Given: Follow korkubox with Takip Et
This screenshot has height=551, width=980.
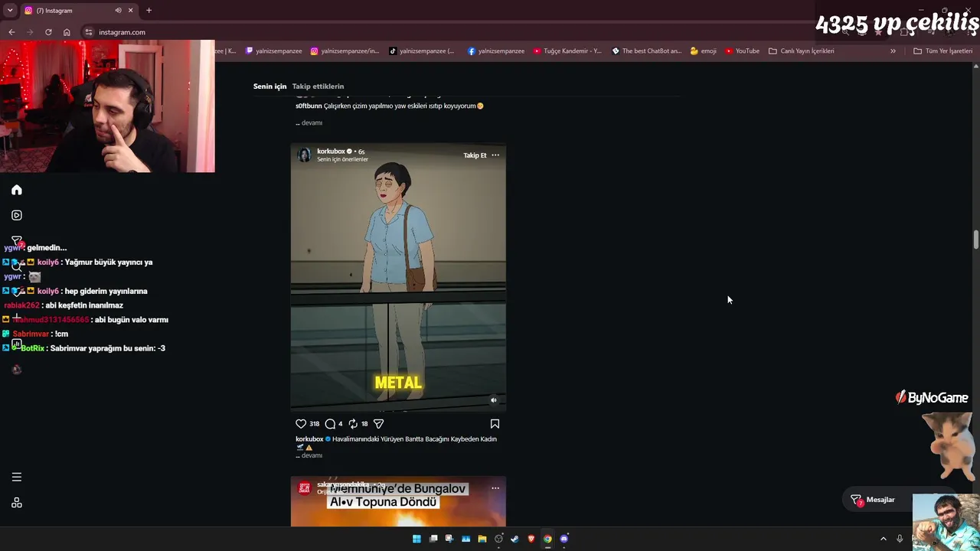Looking at the screenshot, I should (475, 155).
